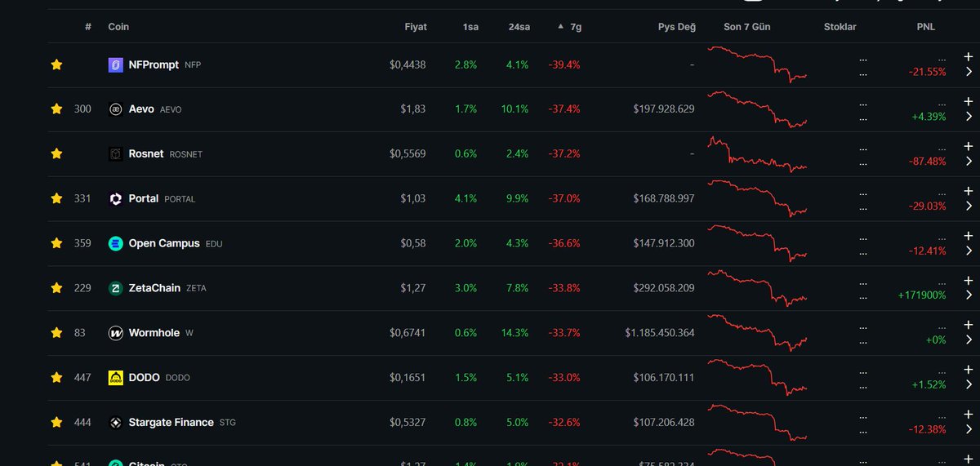980x466 pixels.
Task: Add a transaction with NFPrompt plus icon
Action: click(969, 57)
